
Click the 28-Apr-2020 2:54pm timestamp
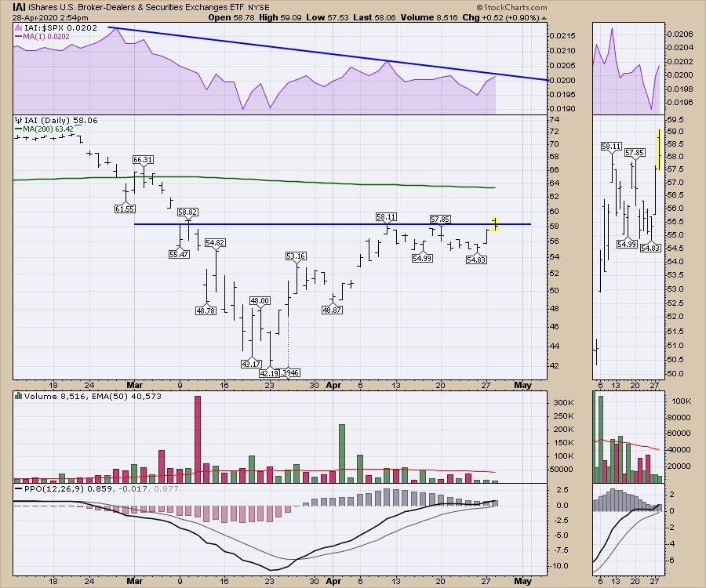point(50,18)
